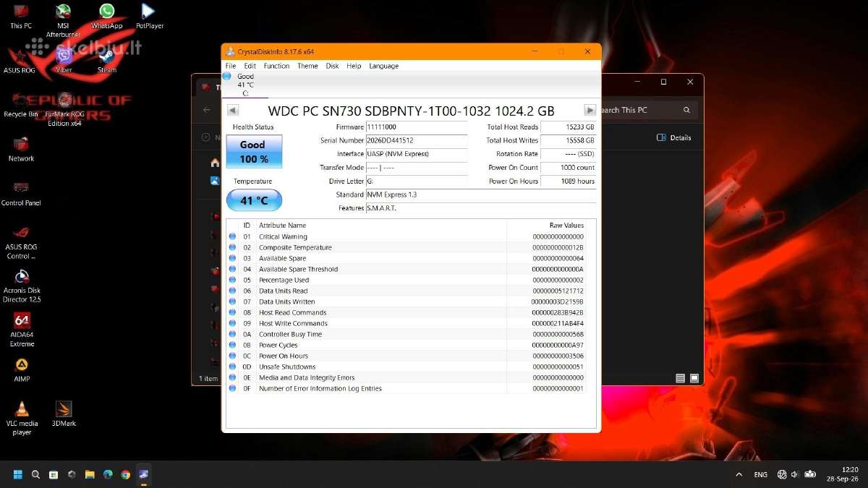
Task: Open the WhatsApp desktop shortcut
Action: click(106, 16)
